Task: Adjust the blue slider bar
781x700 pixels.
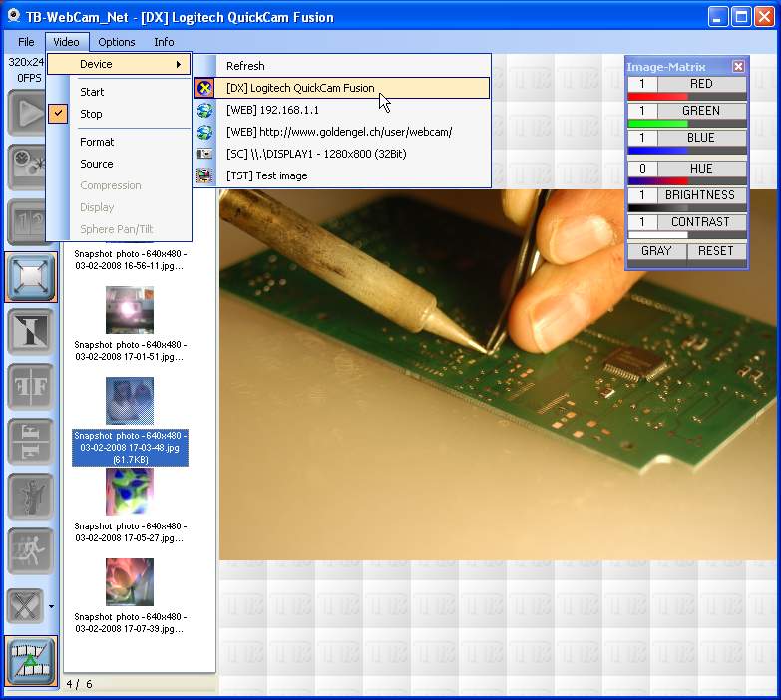Action: pos(687,151)
